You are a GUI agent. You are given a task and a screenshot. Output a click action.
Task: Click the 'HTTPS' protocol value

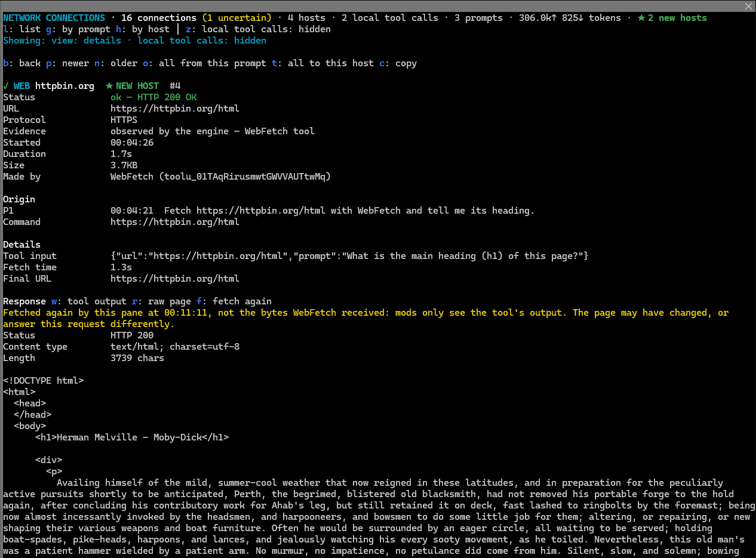124,119
